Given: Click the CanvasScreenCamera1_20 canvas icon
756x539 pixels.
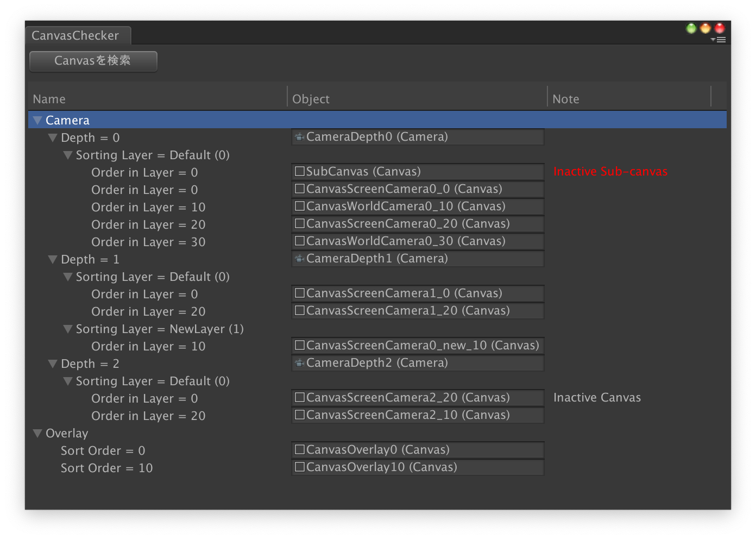Looking at the screenshot, I should (x=299, y=311).
